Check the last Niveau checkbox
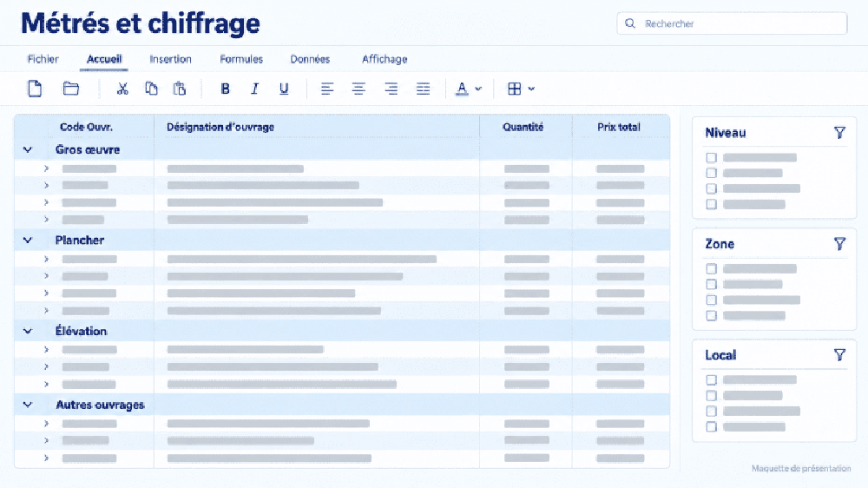This screenshot has width=868, height=488. (x=712, y=204)
